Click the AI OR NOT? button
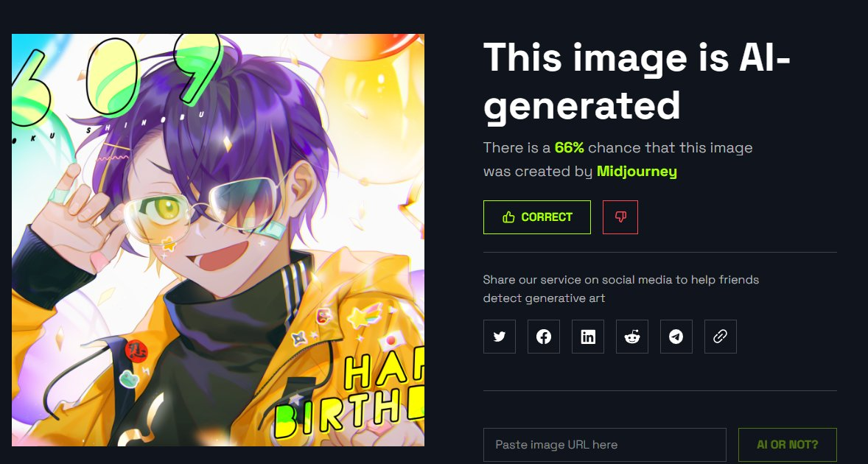The width and height of the screenshot is (868, 464). click(x=787, y=445)
